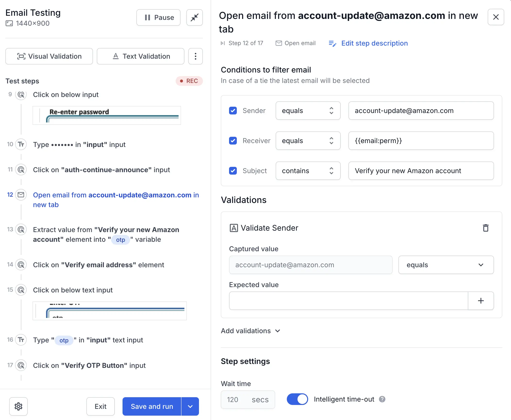Click the typing icon on step 16

coord(21,340)
